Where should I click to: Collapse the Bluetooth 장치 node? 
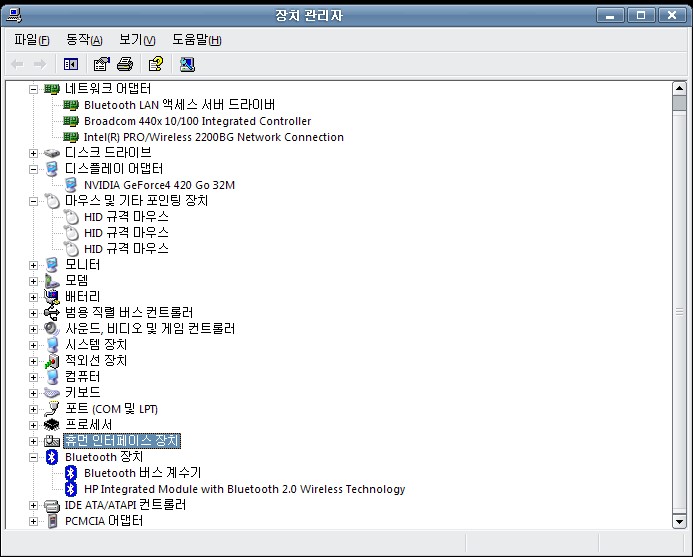[x=33, y=457]
